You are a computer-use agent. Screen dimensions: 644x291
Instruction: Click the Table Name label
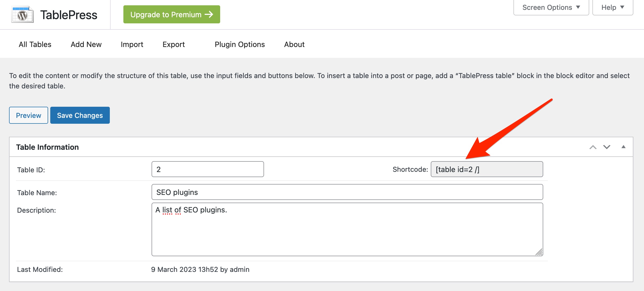point(37,193)
